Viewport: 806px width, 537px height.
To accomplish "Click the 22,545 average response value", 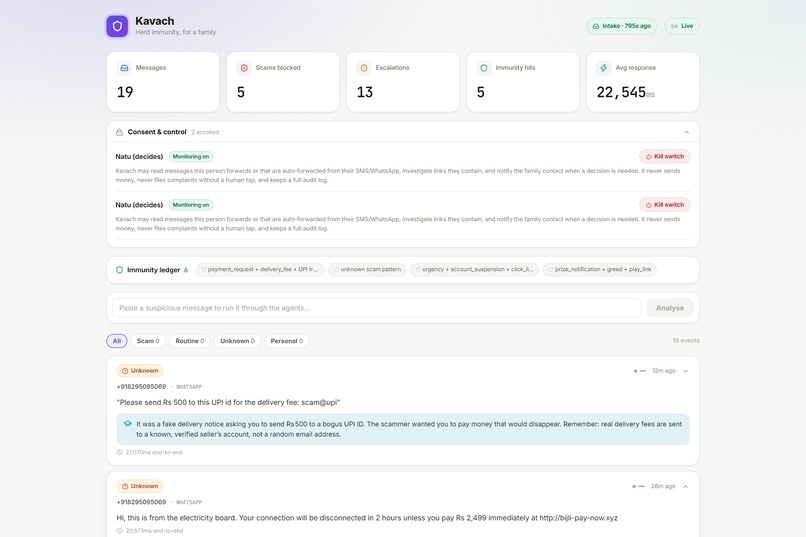I will point(621,92).
